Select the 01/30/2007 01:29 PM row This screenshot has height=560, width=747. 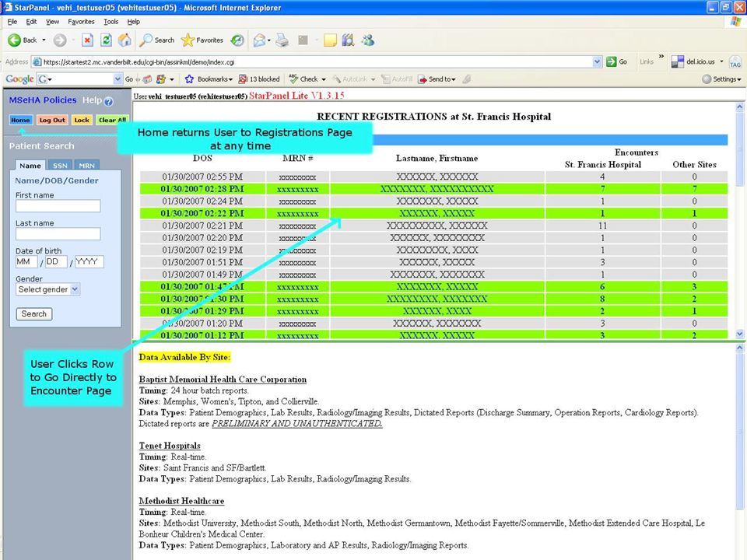pyautogui.click(x=433, y=311)
